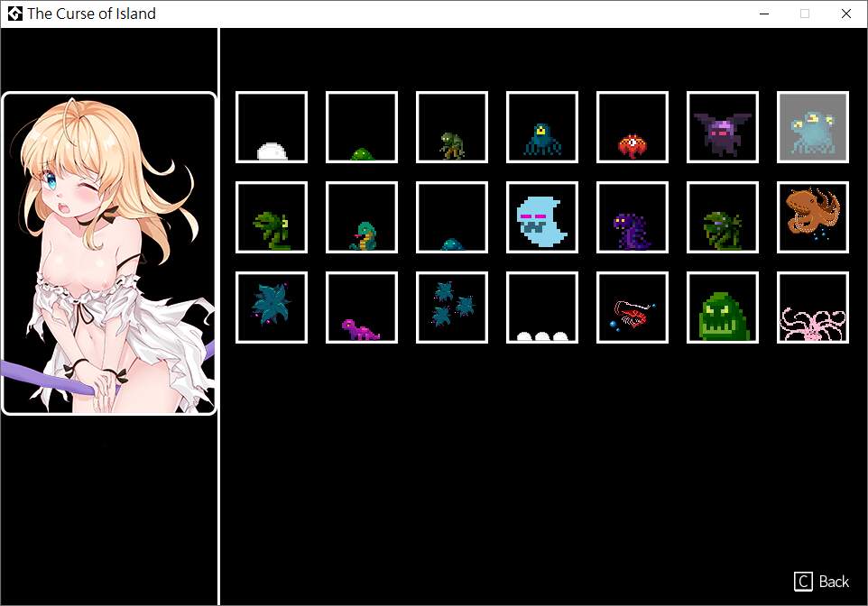Select the light blue ghost monster
This screenshot has width=868, height=606.
542,217
